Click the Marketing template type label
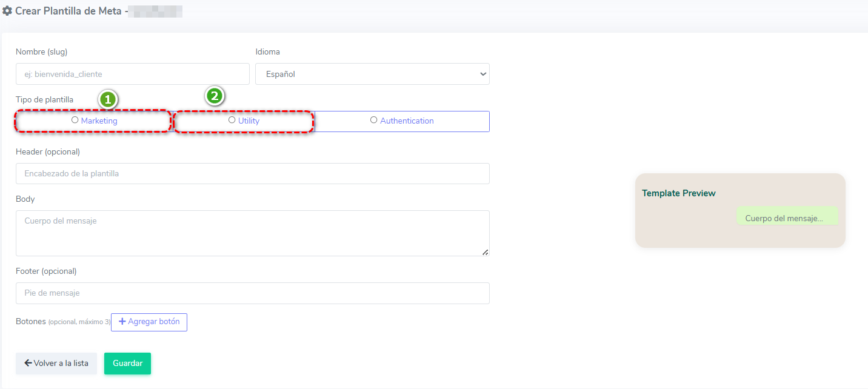The image size is (868, 389). [99, 121]
